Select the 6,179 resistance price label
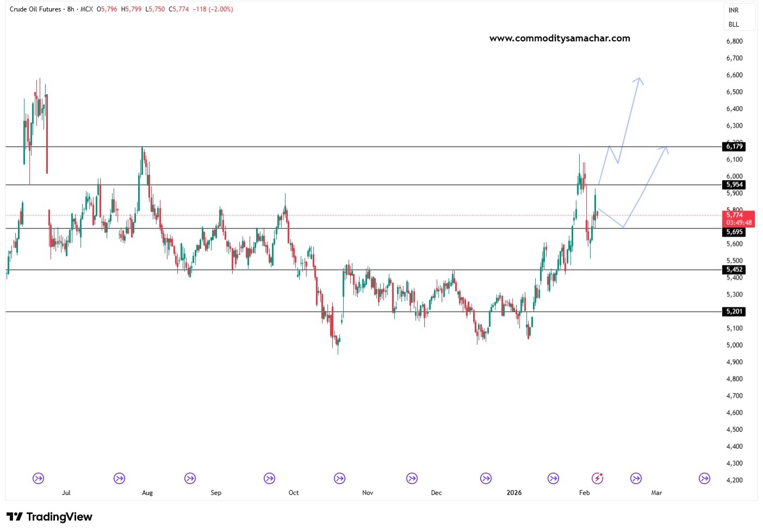Viewport: 763px width, 532px height. 734,146
